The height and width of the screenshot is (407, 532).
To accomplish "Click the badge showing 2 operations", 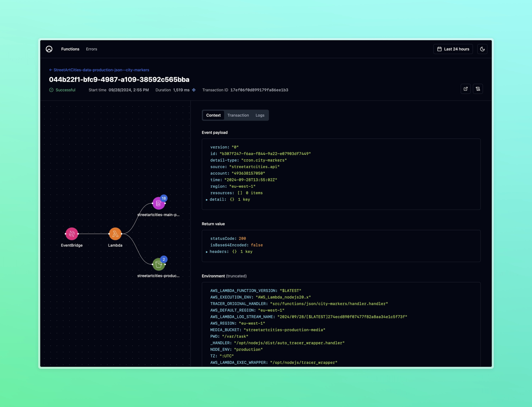I will pyautogui.click(x=164, y=259).
